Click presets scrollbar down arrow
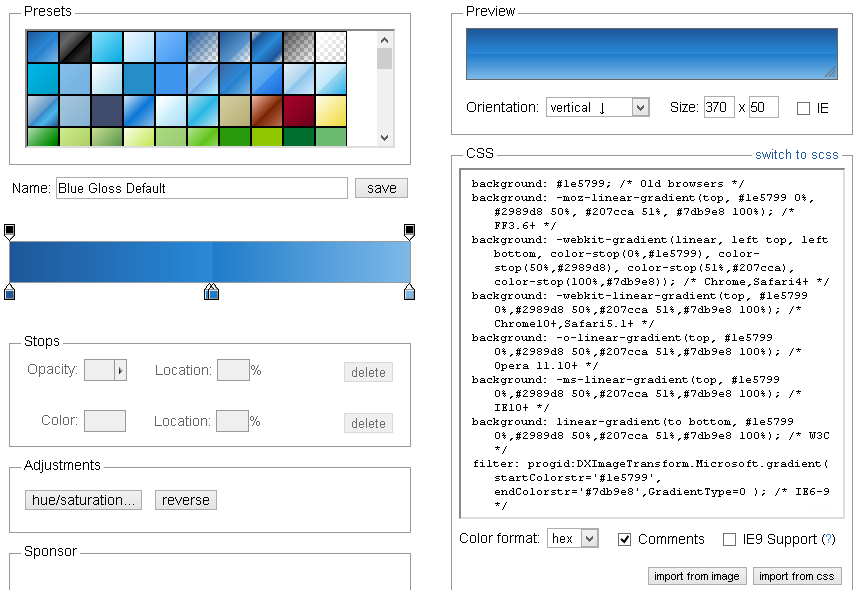The image size is (858, 590). [x=385, y=137]
